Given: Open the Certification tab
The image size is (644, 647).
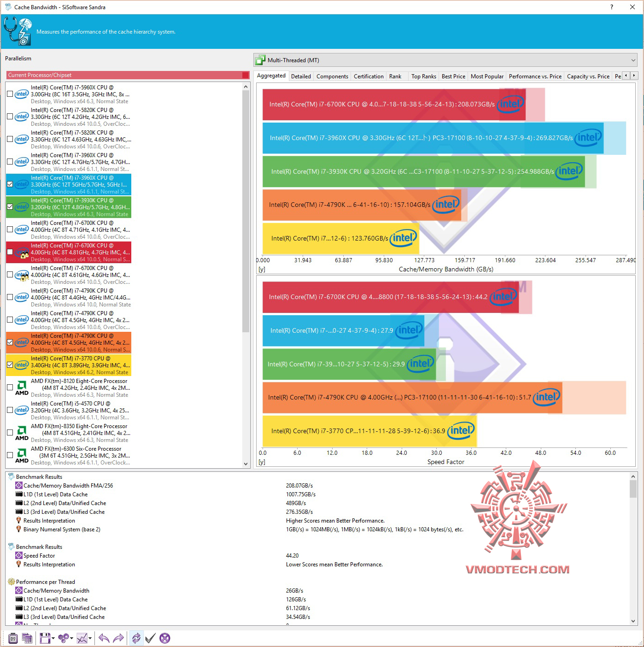Looking at the screenshot, I should (x=369, y=76).
